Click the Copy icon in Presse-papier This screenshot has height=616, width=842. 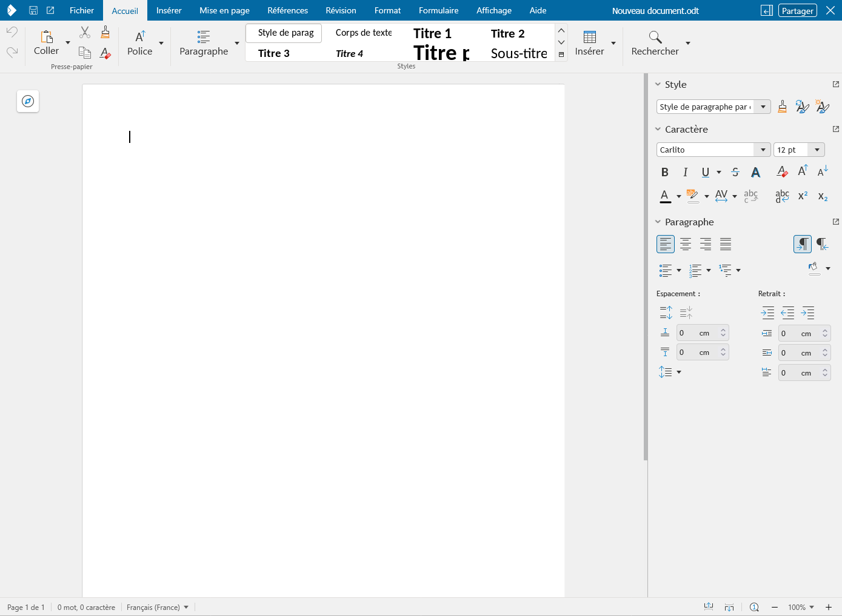85,53
